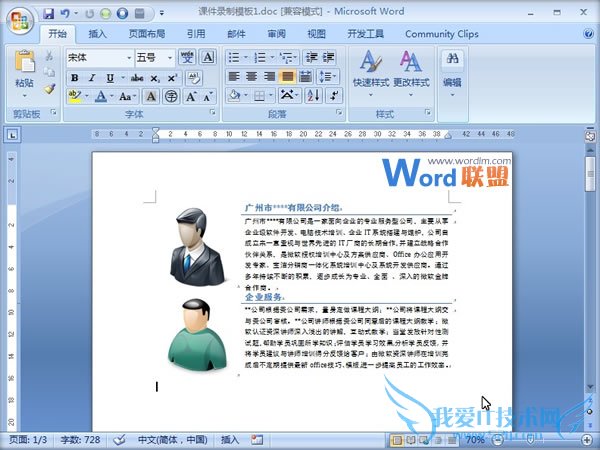600x450 pixels.
Task: Switch to the 审阅 ribbon tab
Action: [276, 34]
